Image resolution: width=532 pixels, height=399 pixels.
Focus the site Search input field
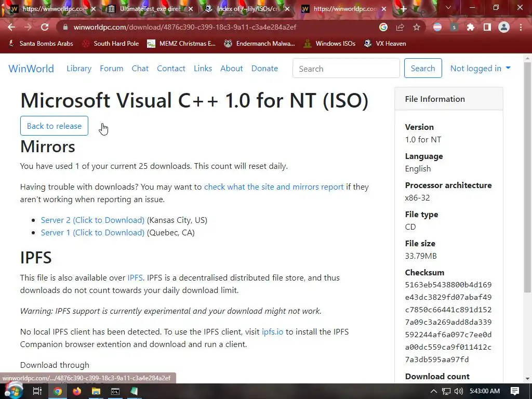(x=346, y=68)
